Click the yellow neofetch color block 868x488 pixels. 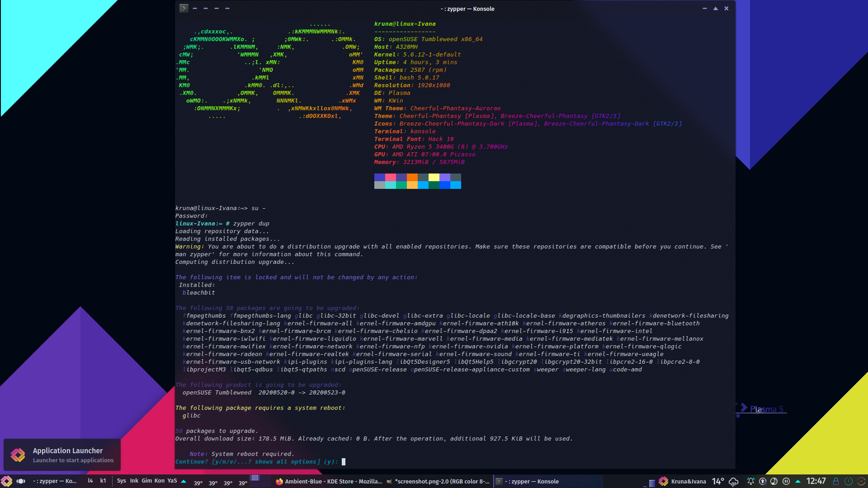pyautogui.click(x=434, y=177)
